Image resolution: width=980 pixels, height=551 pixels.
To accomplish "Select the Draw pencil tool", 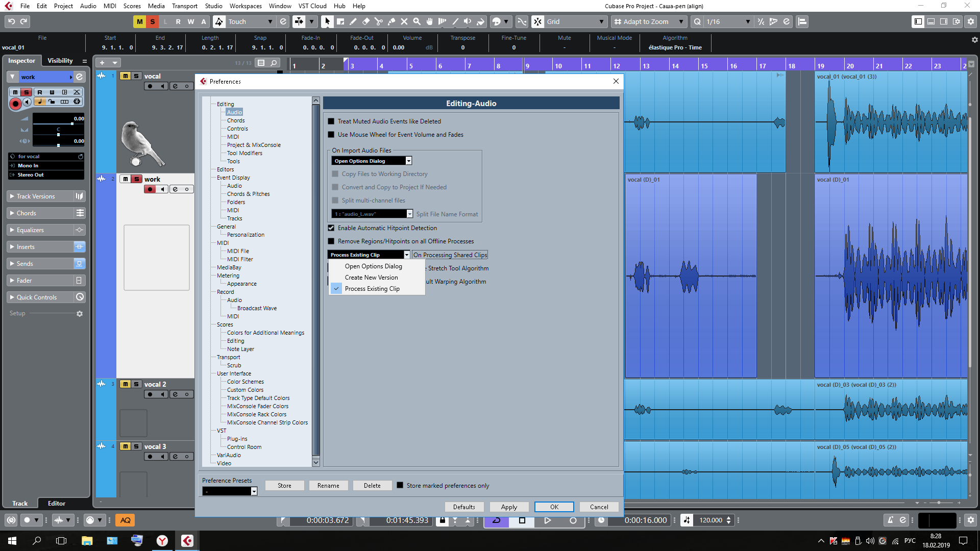I will click(353, 21).
